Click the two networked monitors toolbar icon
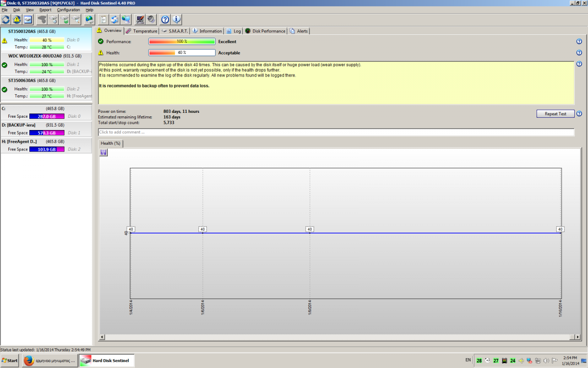The image size is (588, 368). [x=126, y=20]
